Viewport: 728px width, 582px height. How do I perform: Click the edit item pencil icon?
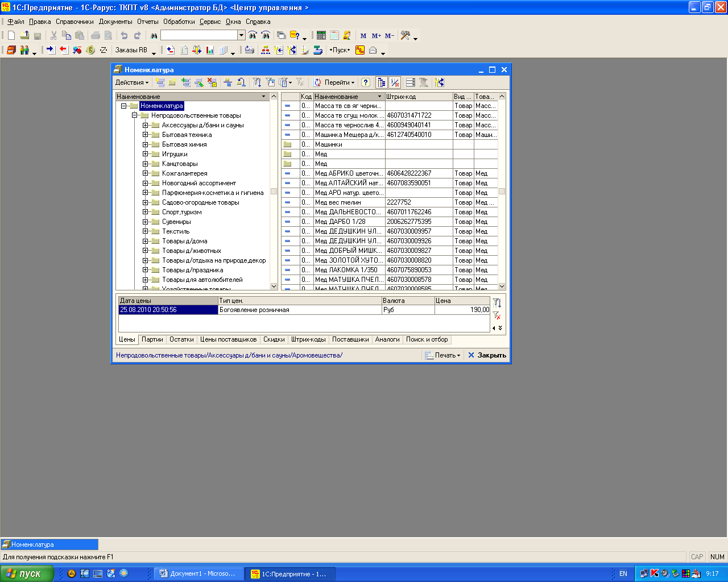click(x=200, y=82)
